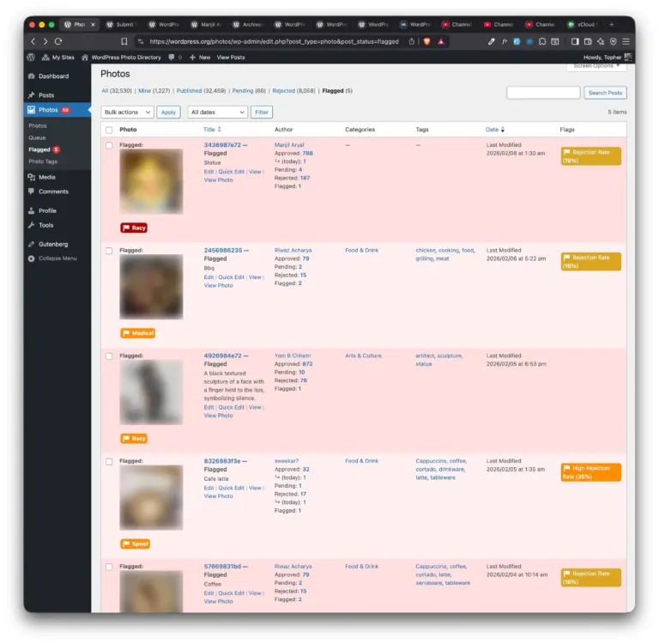This screenshot has height=644, width=659.
Task: Click the share icon in the address bar
Action: pos(412,41)
